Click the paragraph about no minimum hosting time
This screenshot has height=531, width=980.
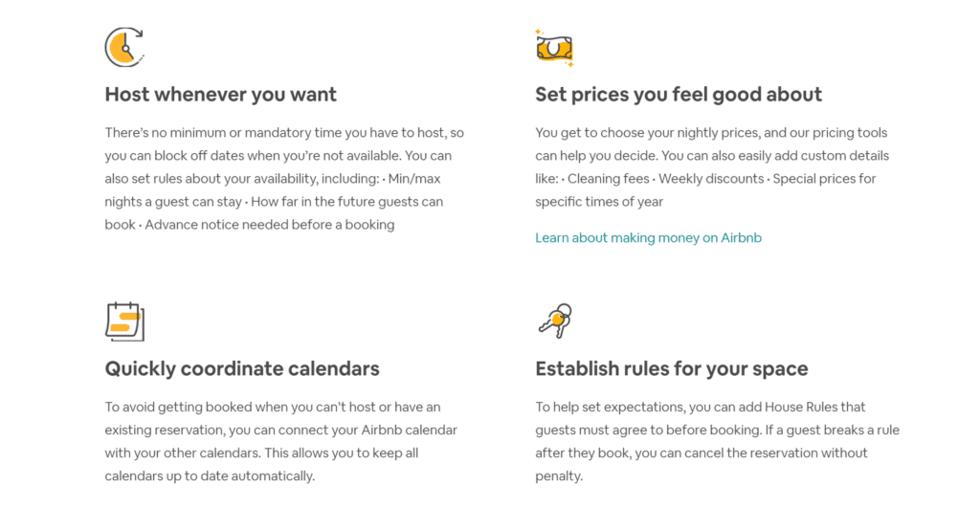click(x=284, y=179)
